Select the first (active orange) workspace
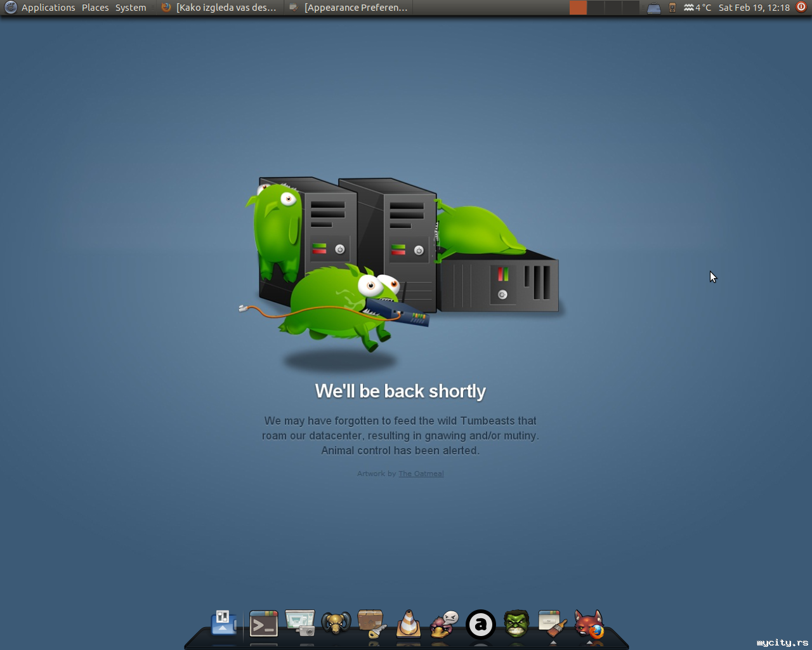The width and height of the screenshot is (812, 650). coord(578,8)
